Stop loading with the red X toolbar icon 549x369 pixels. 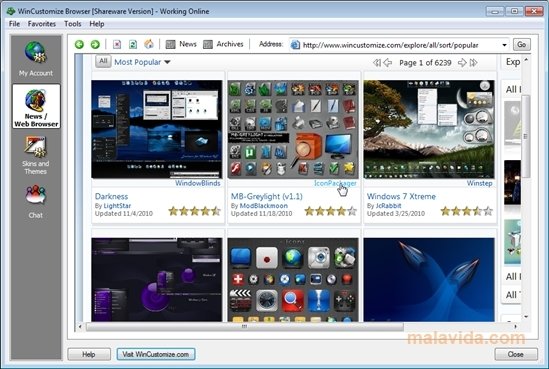pos(117,44)
